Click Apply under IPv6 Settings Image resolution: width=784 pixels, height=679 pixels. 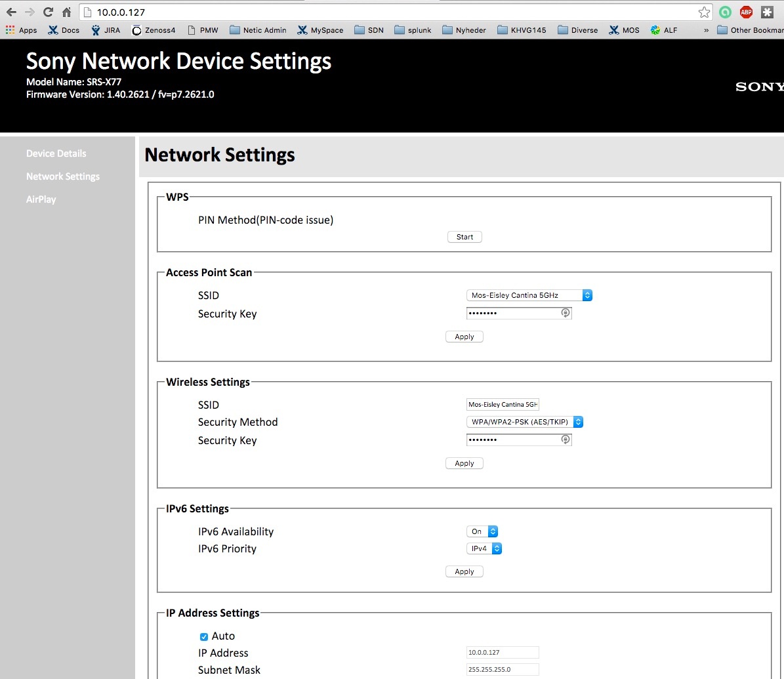[464, 571]
